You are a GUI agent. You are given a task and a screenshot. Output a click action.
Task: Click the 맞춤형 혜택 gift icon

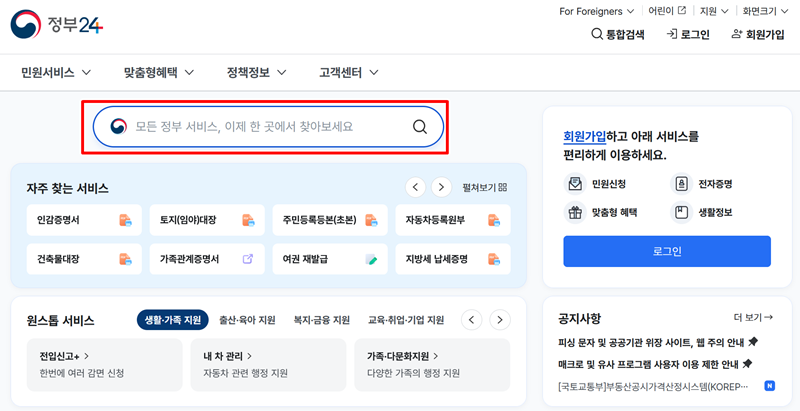click(576, 213)
